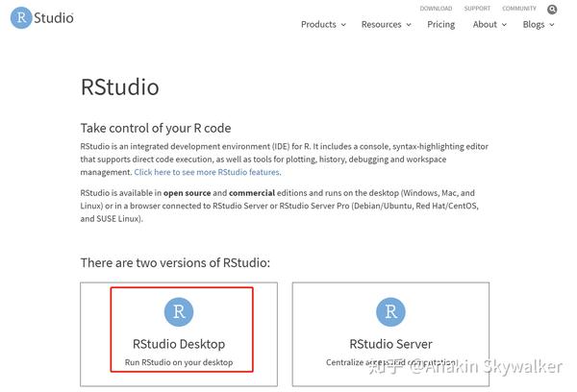Click the RStudio Desktop R icon
Image resolution: width=577 pixels, height=392 pixels.
pyautogui.click(x=179, y=312)
